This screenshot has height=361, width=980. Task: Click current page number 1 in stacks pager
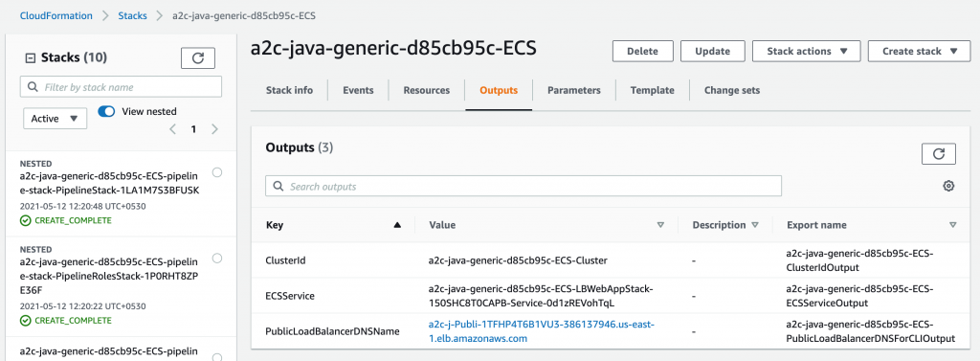tap(193, 129)
